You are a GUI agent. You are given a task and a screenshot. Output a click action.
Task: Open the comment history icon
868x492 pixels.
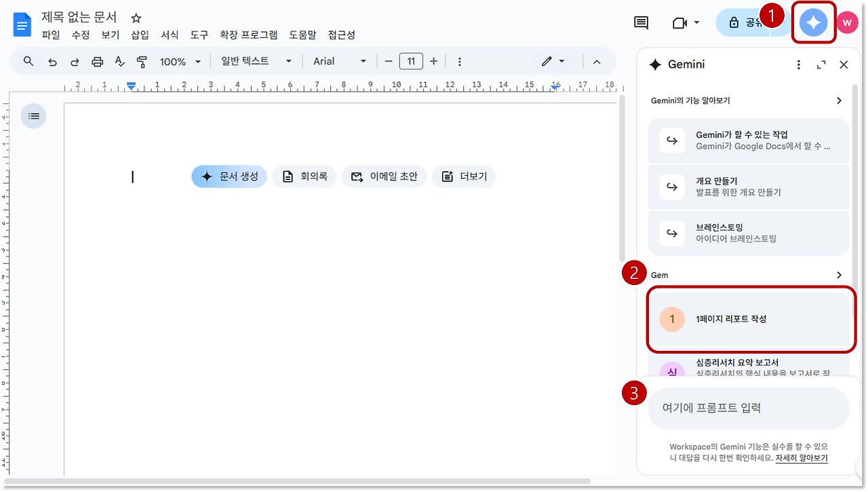pyautogui.click(x=641, y=23)
